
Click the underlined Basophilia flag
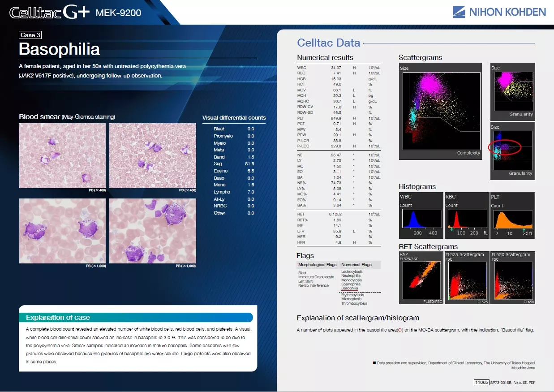coord(349,289)
